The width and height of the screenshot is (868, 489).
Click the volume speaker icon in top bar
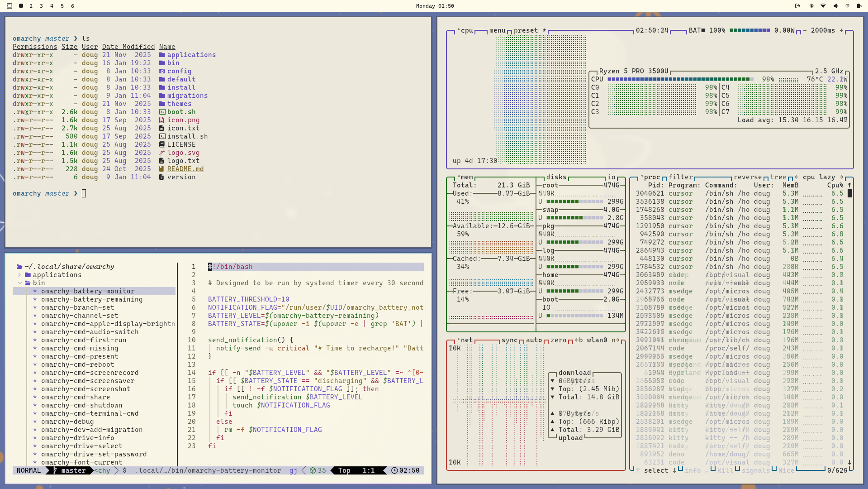click(835, 6)
